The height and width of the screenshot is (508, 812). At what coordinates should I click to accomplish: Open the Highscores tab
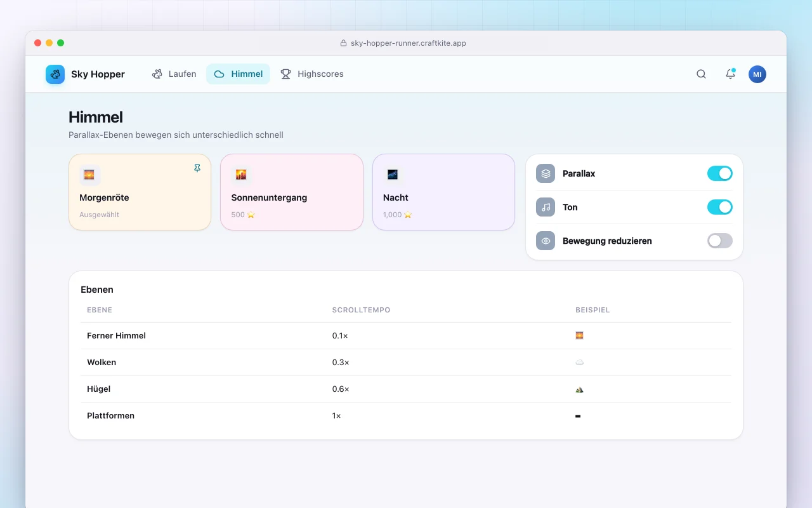(x=312, y=74)
